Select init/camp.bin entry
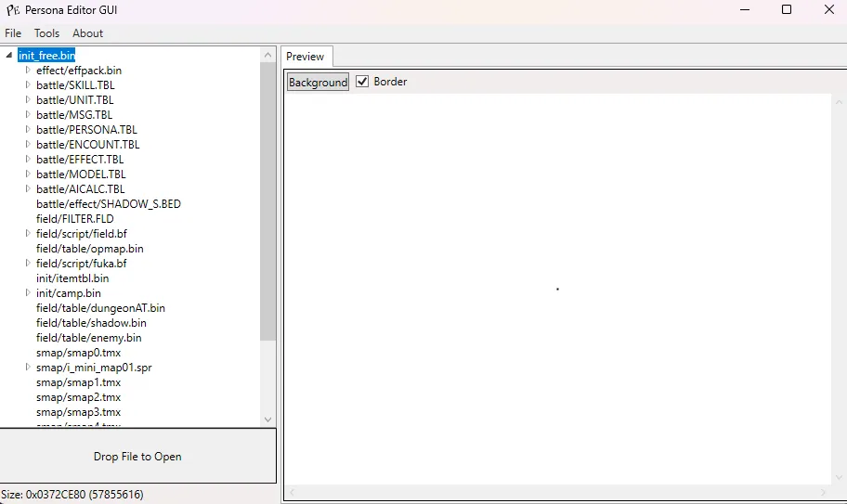The width and height of the screenshot is (847, 504). coord(68,293)
